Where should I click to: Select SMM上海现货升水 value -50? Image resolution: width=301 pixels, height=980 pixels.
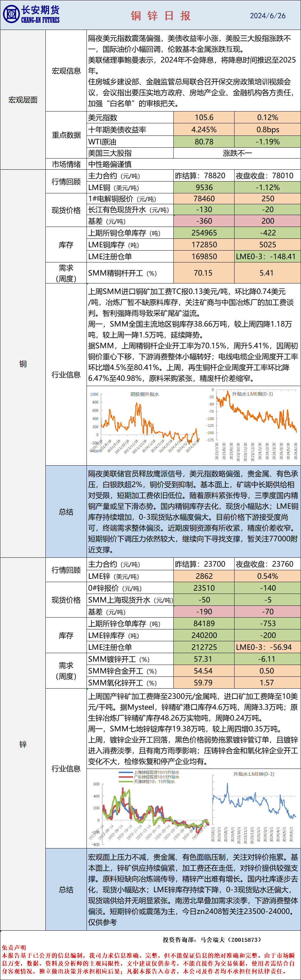click(x=204, y=600)
